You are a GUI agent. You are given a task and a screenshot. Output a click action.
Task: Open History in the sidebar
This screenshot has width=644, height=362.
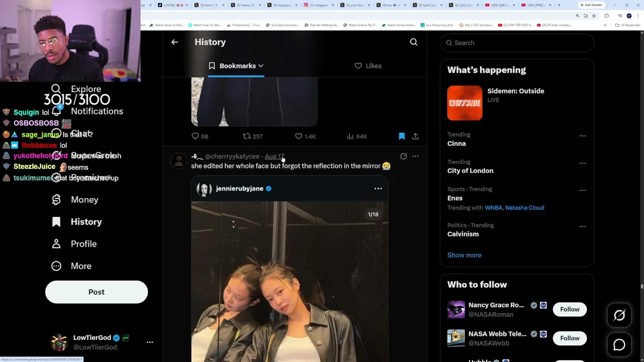[76, 222]
